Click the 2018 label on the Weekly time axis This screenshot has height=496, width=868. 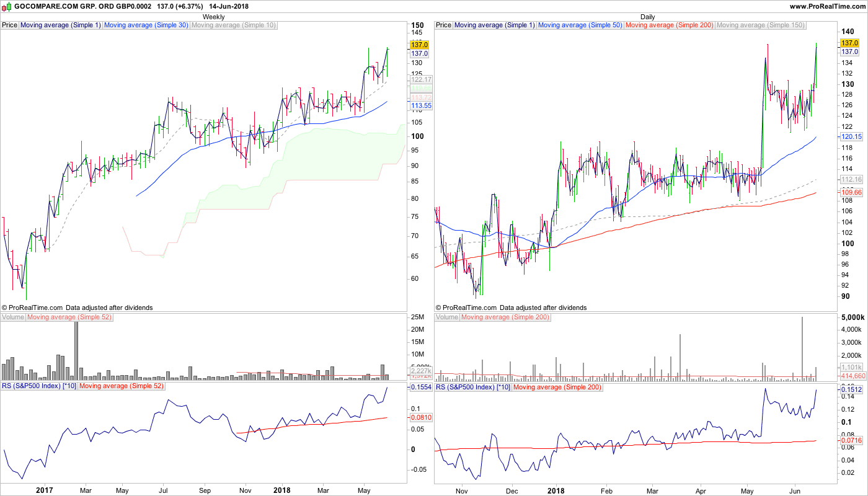click(283, 490)
